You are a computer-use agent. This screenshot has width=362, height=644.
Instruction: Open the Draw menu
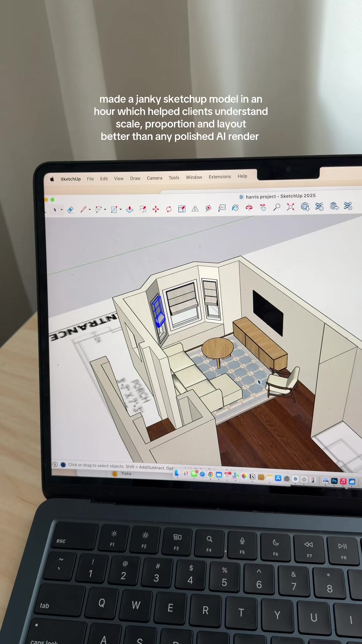point(135,178)
